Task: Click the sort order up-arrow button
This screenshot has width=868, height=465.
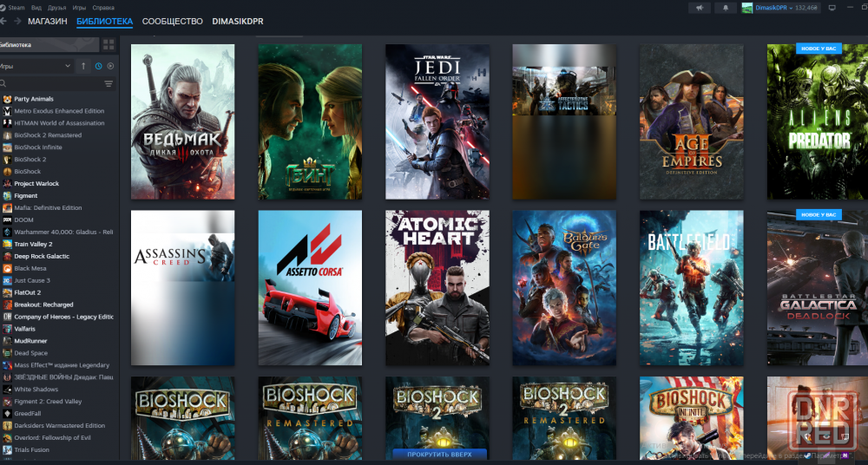Action: 83,66
